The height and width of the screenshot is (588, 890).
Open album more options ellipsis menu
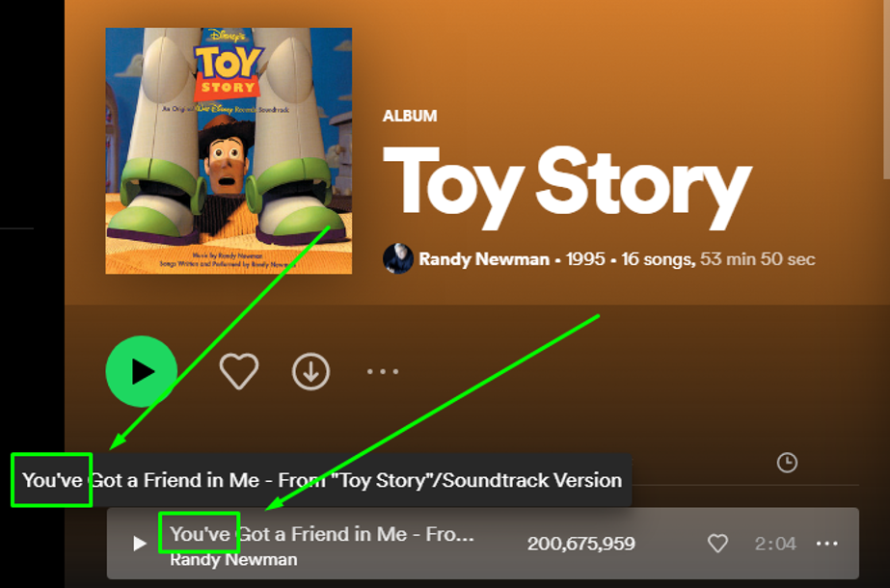pyautogui.click(x=382, y=371)
